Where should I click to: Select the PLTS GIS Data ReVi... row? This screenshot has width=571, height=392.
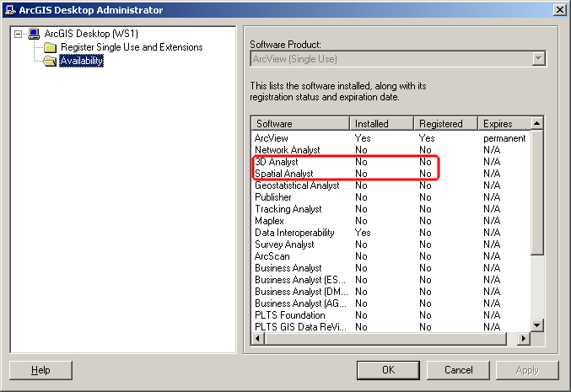tap(391, 327)
